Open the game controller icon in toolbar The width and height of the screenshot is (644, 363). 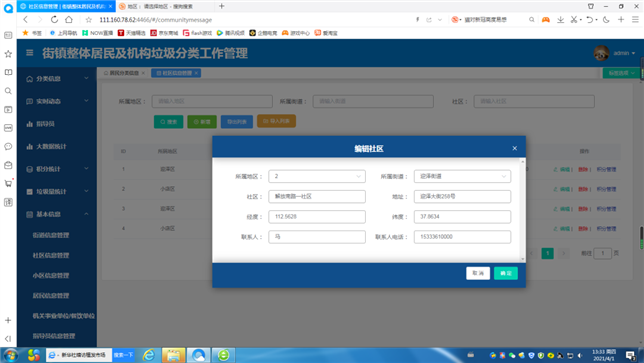[545, 19]
